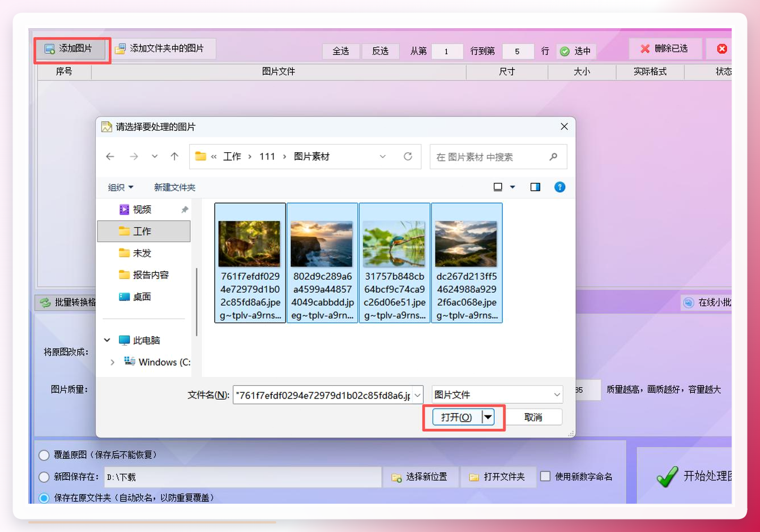Open the view options dropdown arrow

pyautogui.click(x=513, y=187)
